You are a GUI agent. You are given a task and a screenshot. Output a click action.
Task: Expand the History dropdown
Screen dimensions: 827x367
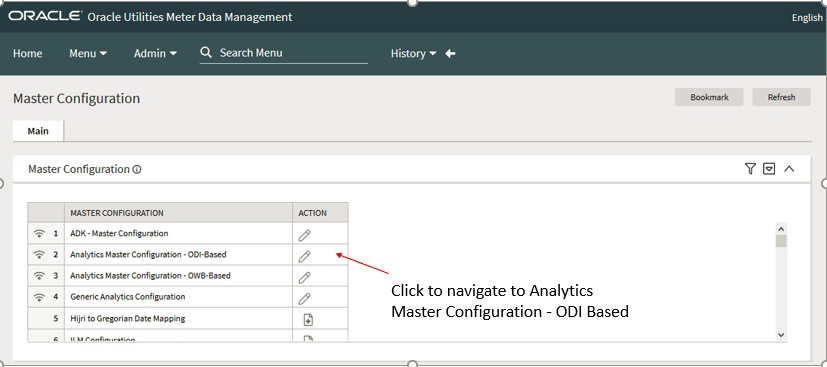pos(414,53)
